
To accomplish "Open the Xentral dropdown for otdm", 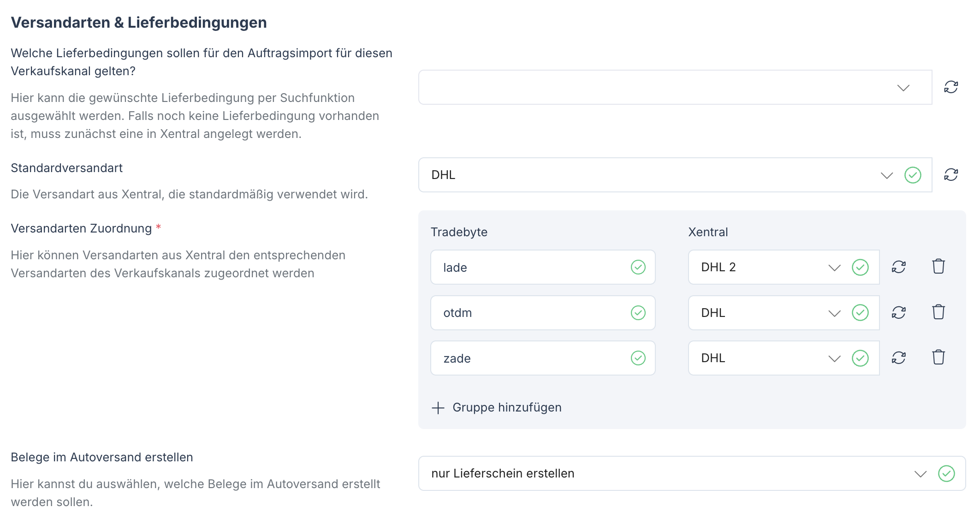I will (x=784, y=313).
